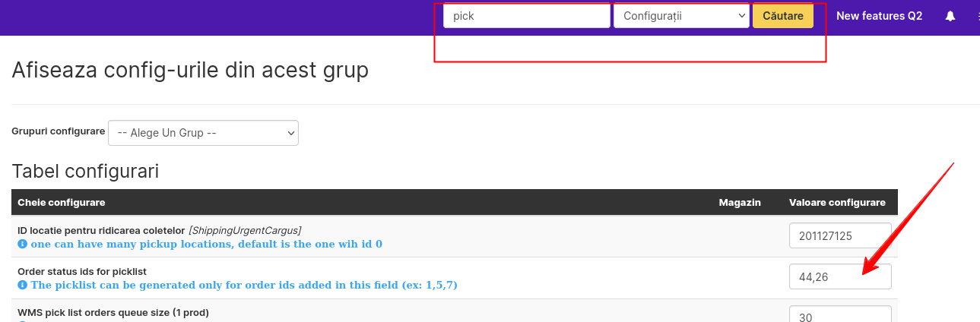Open notifications via the bell icon

pos(950,16)
